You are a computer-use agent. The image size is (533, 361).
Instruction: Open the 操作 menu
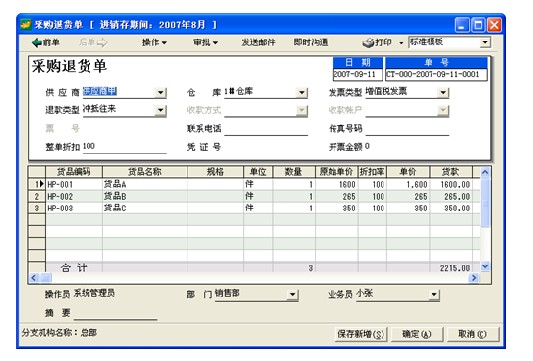[x=154, y=42]
